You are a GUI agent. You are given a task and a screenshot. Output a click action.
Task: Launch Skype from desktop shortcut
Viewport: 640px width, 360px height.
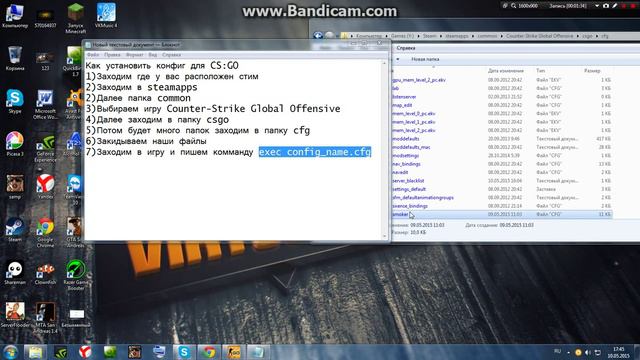point(15,101)
